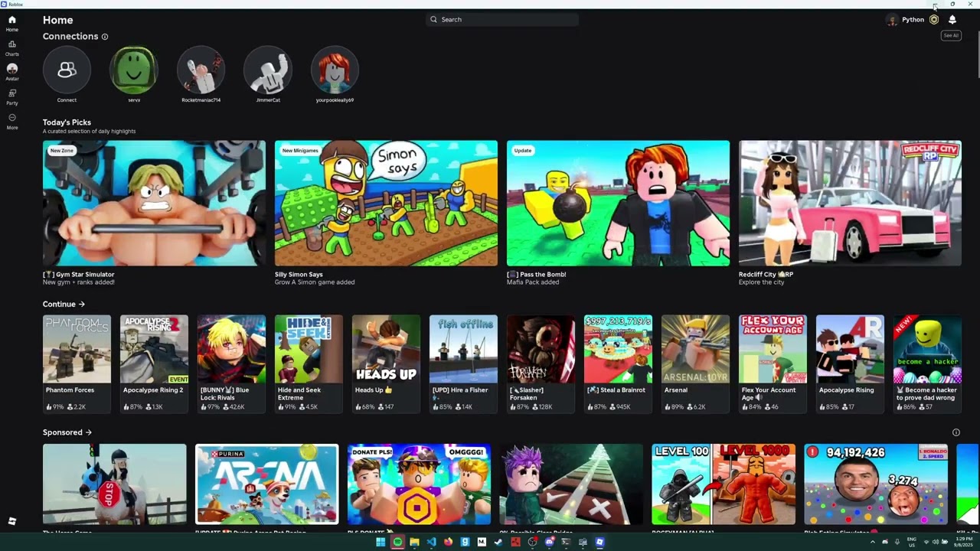The height and width of the screenshot is (551, 980).
Task: Open Hire a Fisher game card
Action: [463, 364]
